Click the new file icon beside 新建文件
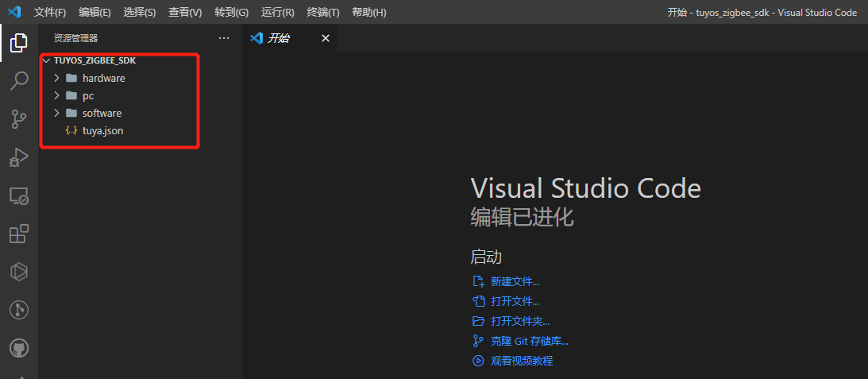Screen dimensions: 868x379 tap(478, 281)
